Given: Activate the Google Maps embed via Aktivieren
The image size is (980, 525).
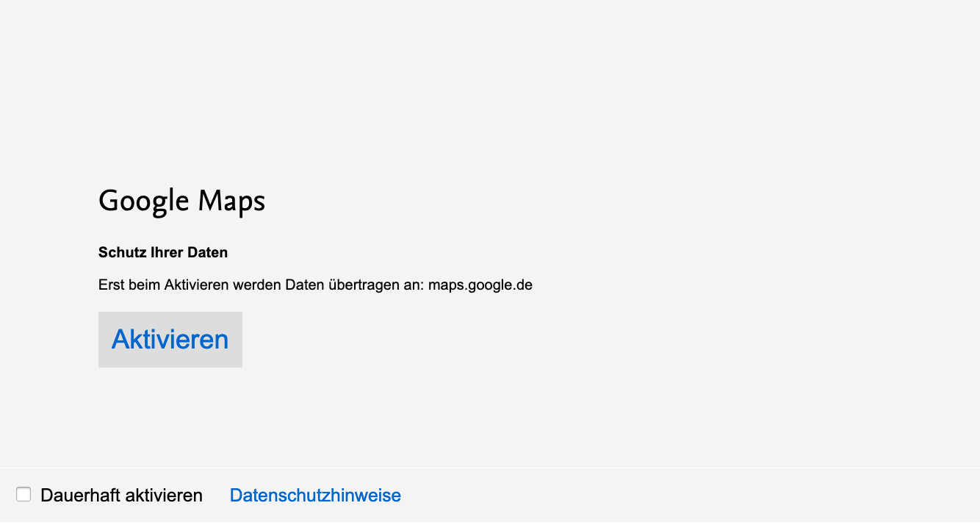Looking at the screenshot, I should point(170,340).
